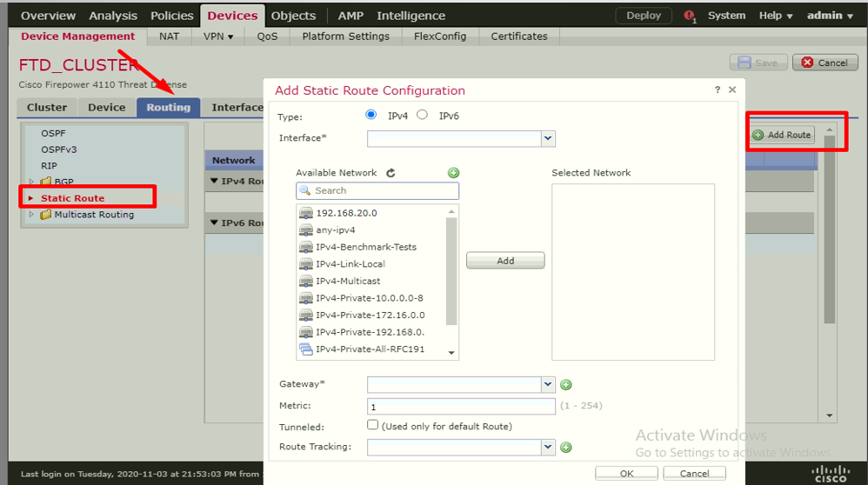Expand the Multicast Routing tree node
This screenshot has height=485, width=868.
pos(31,215)
